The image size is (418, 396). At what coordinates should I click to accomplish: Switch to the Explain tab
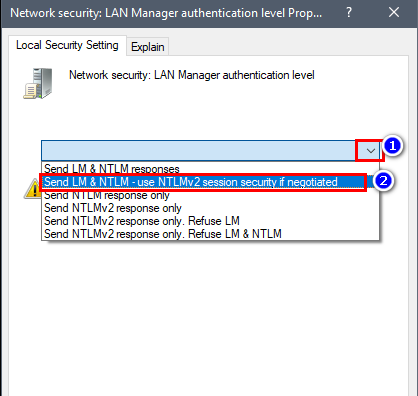pyautogui.click(x=148, y=47)
